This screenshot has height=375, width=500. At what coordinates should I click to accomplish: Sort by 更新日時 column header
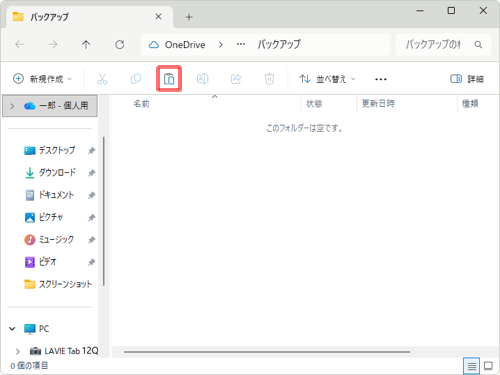pyautogui.click(x=378, y=104)
